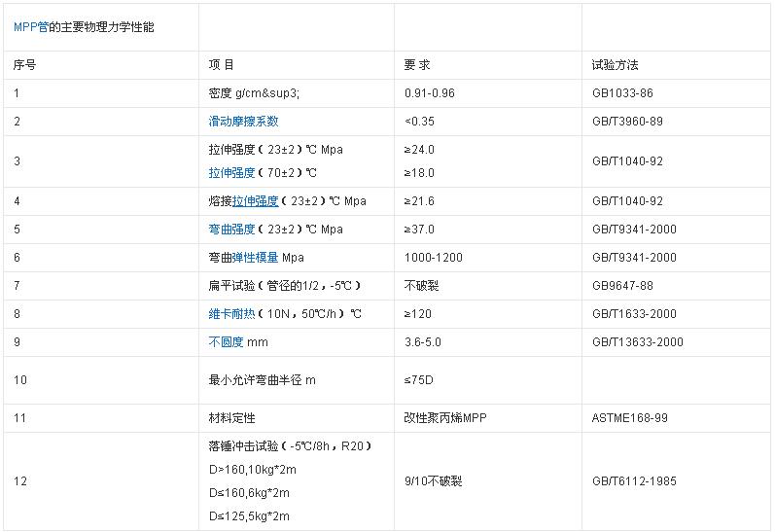
Task: Click the 试验方法 column header
Action: [x=615, y=65]
